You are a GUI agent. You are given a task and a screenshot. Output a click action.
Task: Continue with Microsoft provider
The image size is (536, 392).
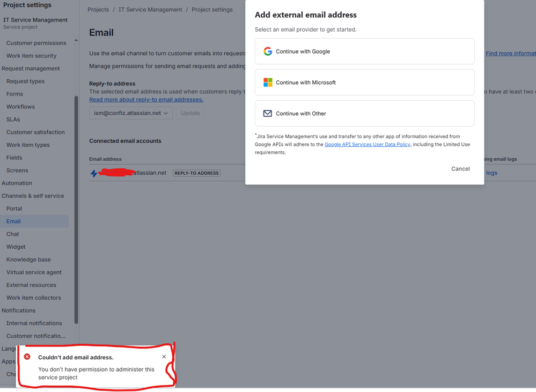point(364,83)
